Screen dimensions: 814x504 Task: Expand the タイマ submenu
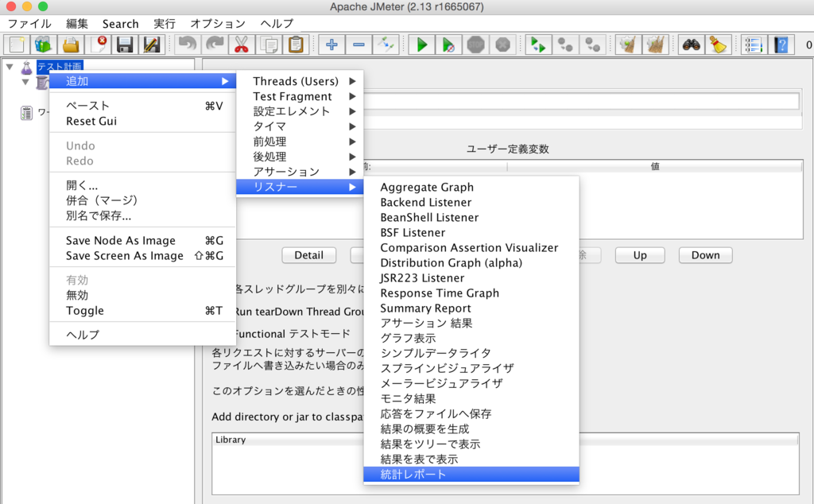(300, 126)
